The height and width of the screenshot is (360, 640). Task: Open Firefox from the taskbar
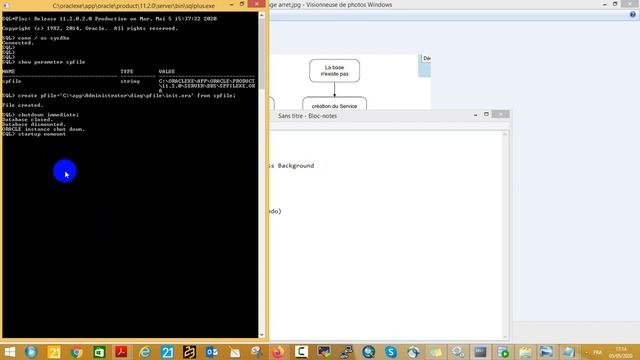coord(278,352)
